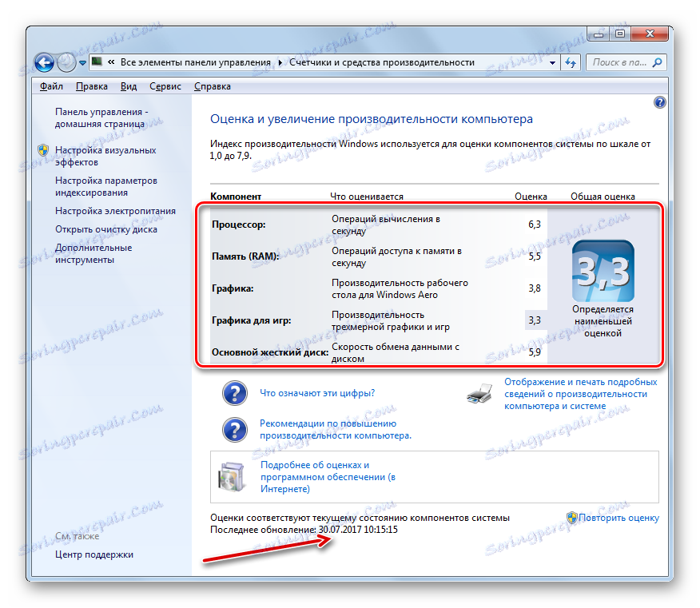
Task: Open the Правка menu
Action: [92, 86]
